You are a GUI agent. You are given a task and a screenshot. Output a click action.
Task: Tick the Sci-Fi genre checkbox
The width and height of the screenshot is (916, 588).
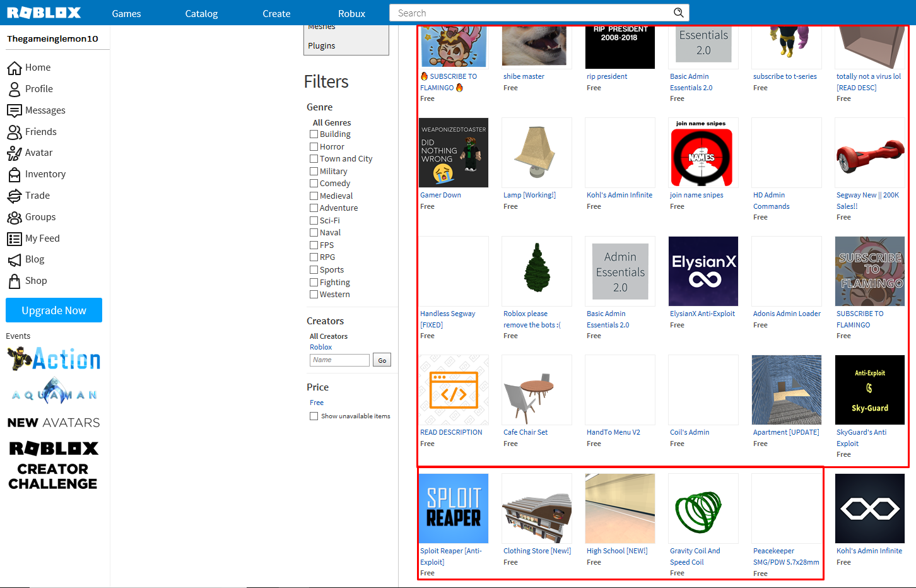314,220
